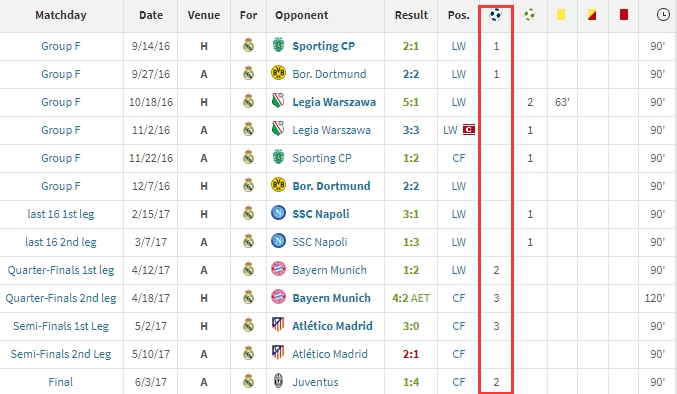
Task: Click the Juventus crest in Final row
Action: click(278, 381)
